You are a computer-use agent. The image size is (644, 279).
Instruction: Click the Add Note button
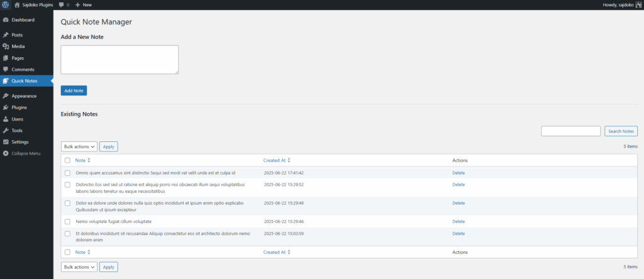pyautogui.click(x=74, y=90)
